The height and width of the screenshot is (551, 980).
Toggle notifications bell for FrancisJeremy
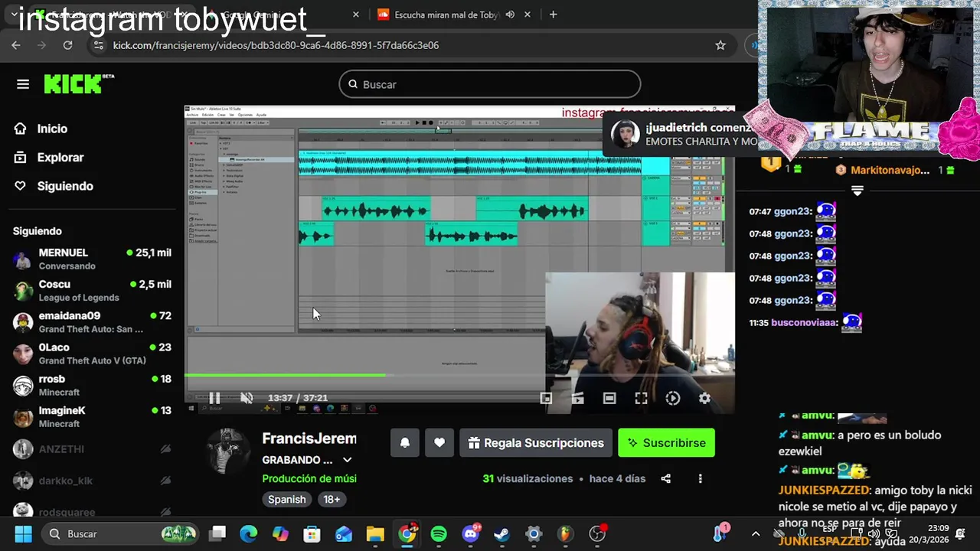coord(405,442)
